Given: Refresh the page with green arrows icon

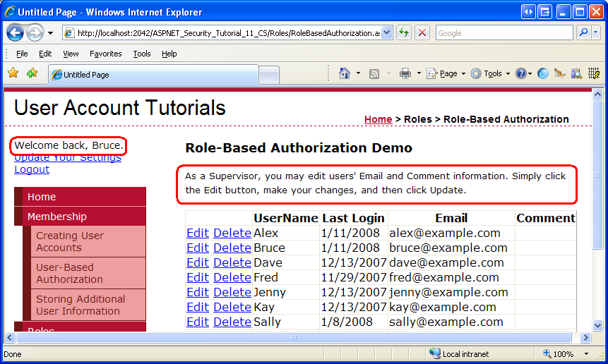Looking at the screenshot, I should [x=404, y=33].
